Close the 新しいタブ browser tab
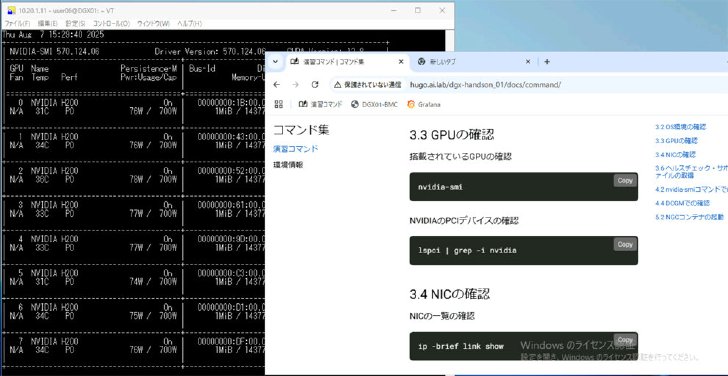This screenshot has width=728, height=376. tap(528, 62)
